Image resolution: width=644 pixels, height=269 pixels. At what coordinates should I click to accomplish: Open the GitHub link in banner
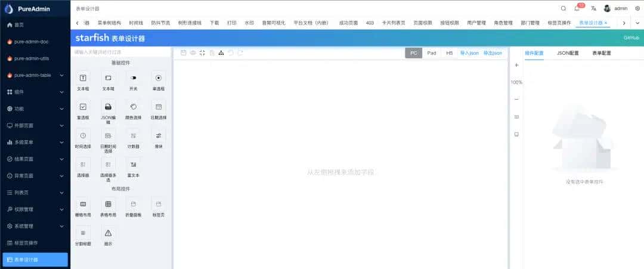pos(631,38)
